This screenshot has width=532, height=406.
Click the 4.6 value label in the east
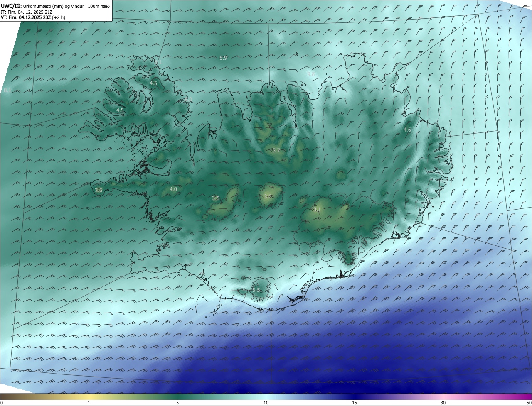(x=407, y=130)
